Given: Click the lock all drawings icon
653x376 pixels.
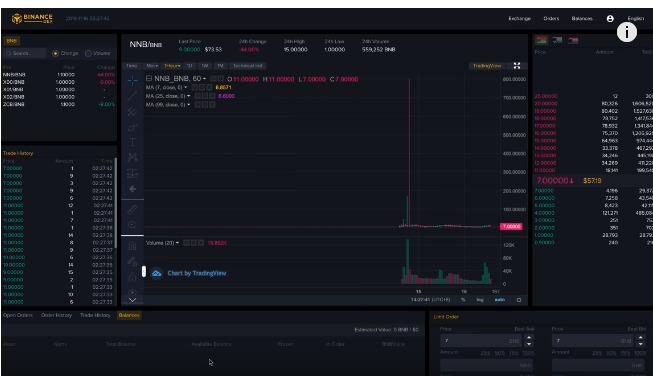Looking at the screenshot, I should pos(132,277).
